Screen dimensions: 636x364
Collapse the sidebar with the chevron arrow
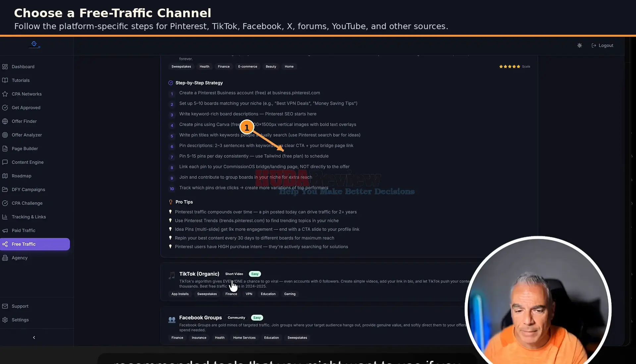pos(34,338)
